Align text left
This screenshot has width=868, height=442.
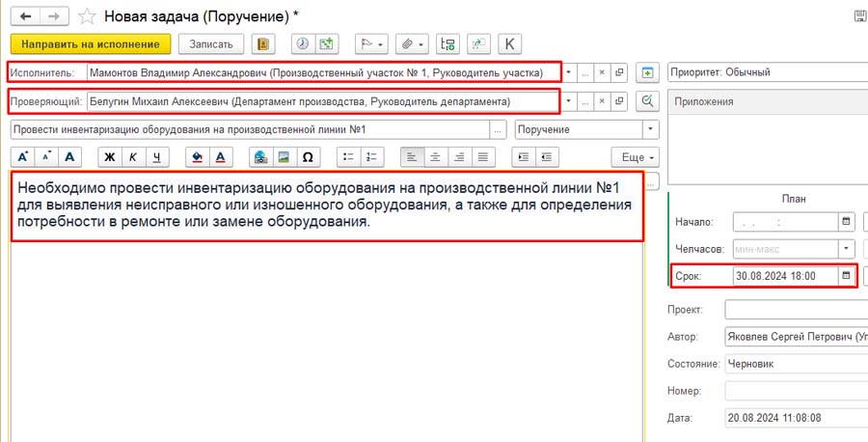click(x=412, y=157)
